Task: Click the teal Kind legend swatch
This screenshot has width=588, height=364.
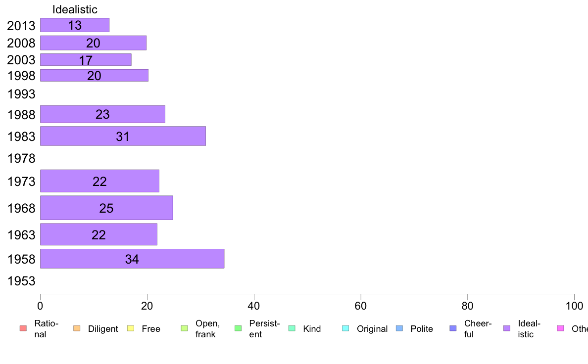Action: [x=292, y=329]
